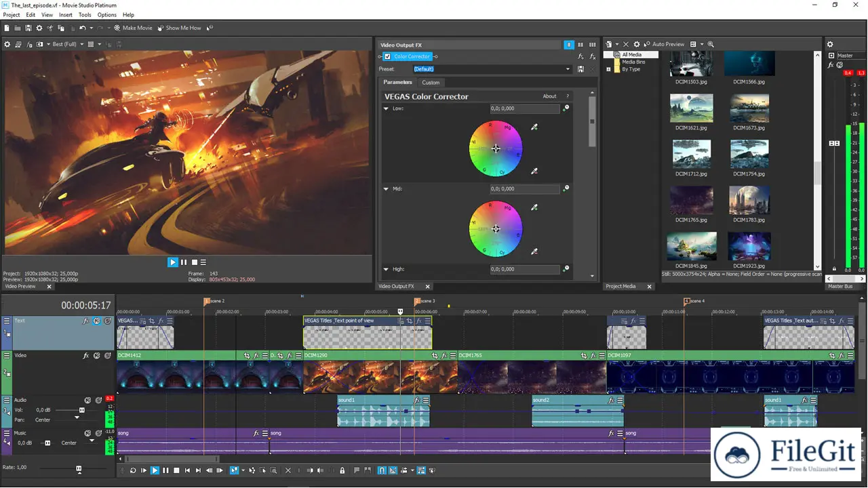
Task: Select the DCIM1923.jpg thumbnail
Action: [749, 247]
